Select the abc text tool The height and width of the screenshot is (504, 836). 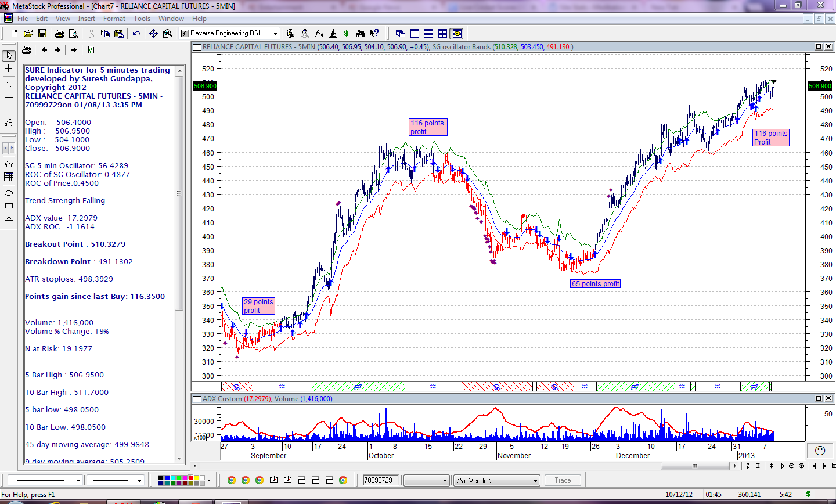[x=9, y=165]
